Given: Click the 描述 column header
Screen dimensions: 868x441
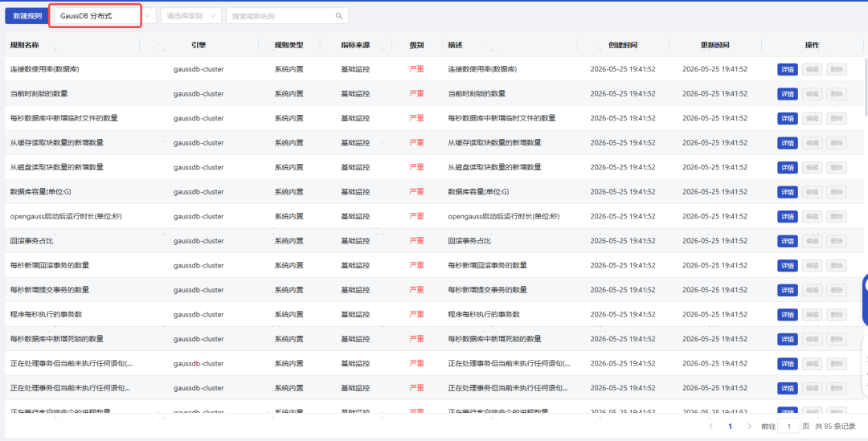Looking at the screenshot, I should point(455,45).
